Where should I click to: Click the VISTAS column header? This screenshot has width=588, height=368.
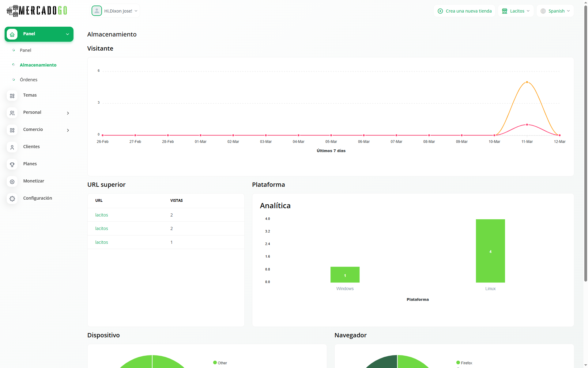176,201
